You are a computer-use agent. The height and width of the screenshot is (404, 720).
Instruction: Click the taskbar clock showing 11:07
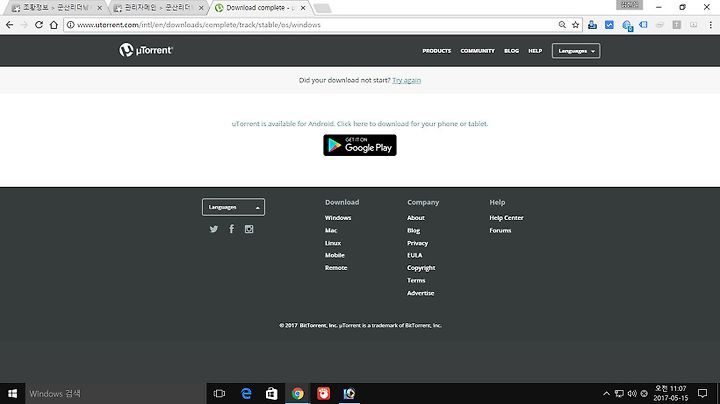670,393
